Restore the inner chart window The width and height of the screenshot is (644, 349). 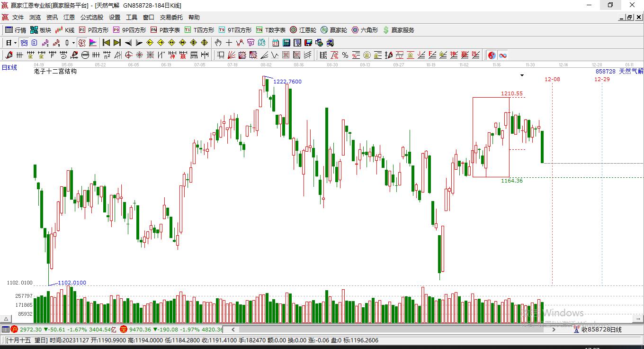click(x=629, y=17)
